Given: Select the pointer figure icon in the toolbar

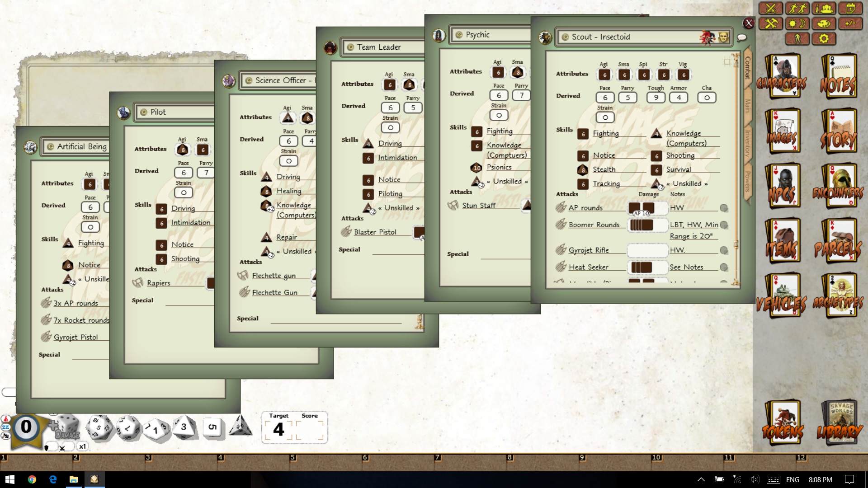Looking at the screenshot, I should coord(797,39).
